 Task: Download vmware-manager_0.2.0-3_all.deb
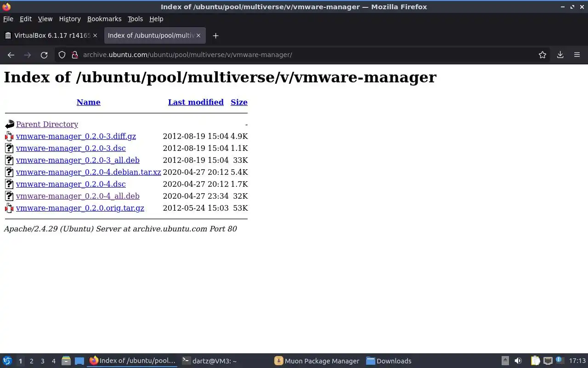[78, 160]
